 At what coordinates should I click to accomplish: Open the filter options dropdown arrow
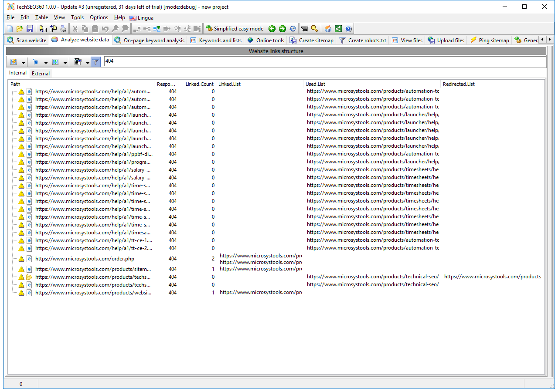(87, 62)
